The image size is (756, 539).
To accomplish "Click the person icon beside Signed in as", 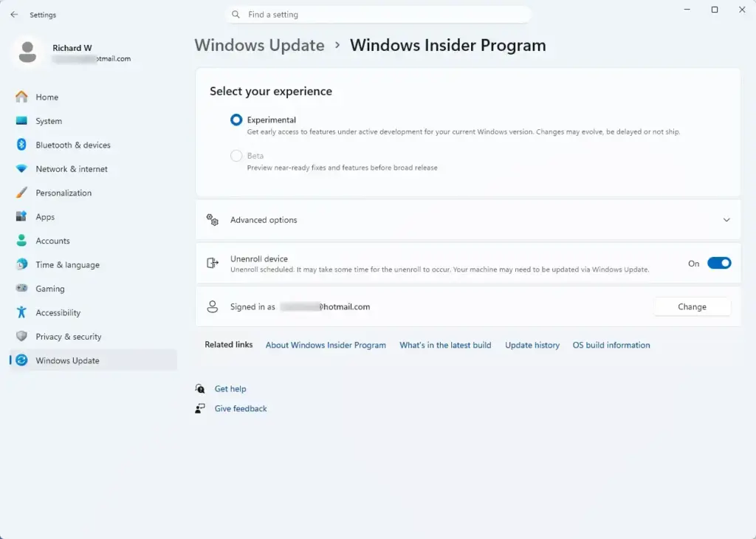I will [213, 306].
